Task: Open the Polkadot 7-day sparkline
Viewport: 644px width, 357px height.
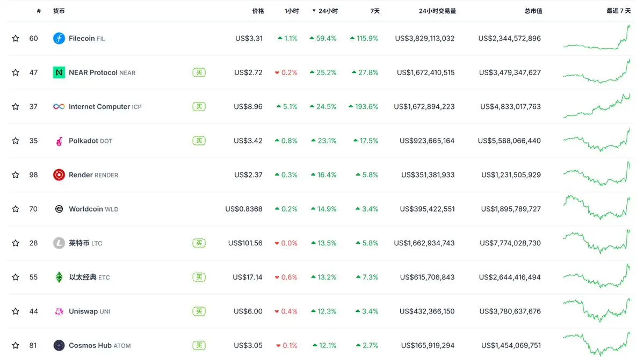Action: [596, 140]
